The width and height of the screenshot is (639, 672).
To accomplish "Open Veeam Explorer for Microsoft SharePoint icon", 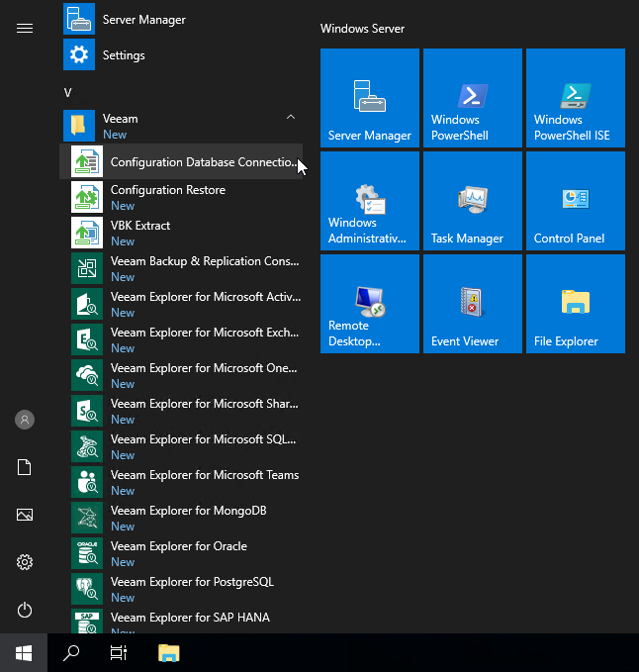I will click(x=87, y=411).
